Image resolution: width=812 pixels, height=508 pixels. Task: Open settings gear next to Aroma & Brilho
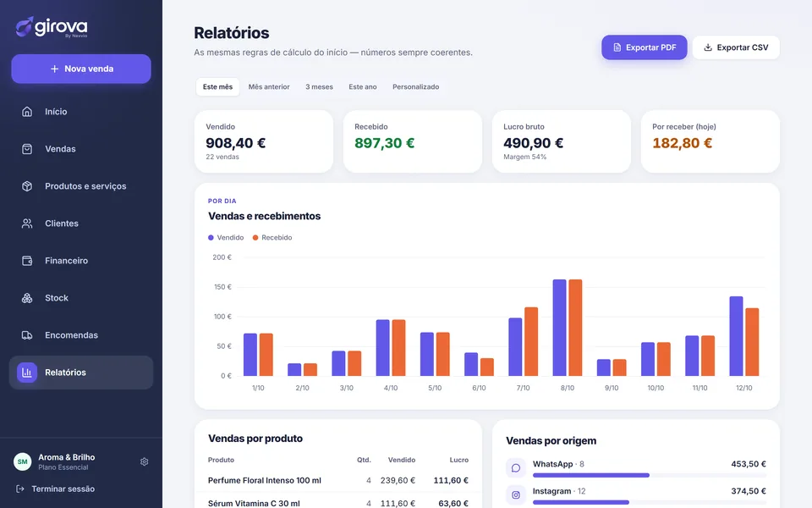(x=145, y=461)
